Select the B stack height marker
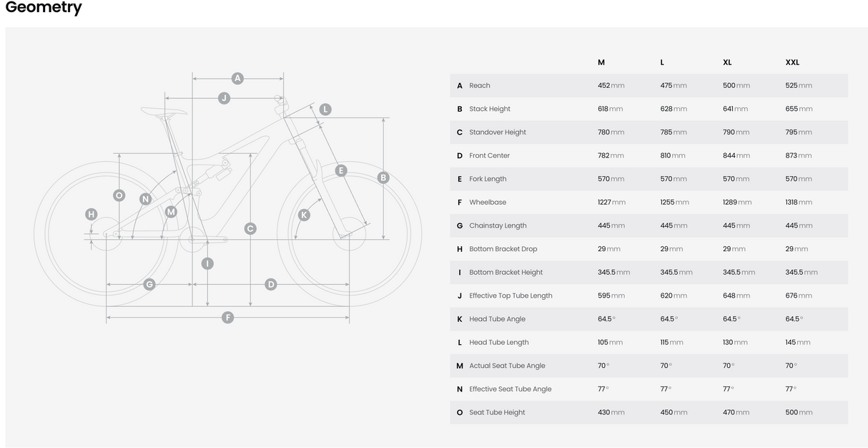Image resolution: width=868 pixels, height=448 pixels. pyautogui.click(x=383, y=177)
